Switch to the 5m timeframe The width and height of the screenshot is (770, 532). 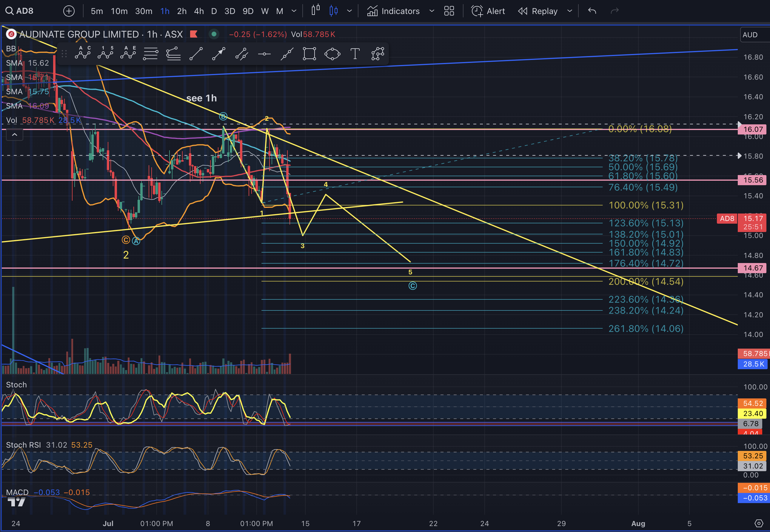(x=97, y=11)
